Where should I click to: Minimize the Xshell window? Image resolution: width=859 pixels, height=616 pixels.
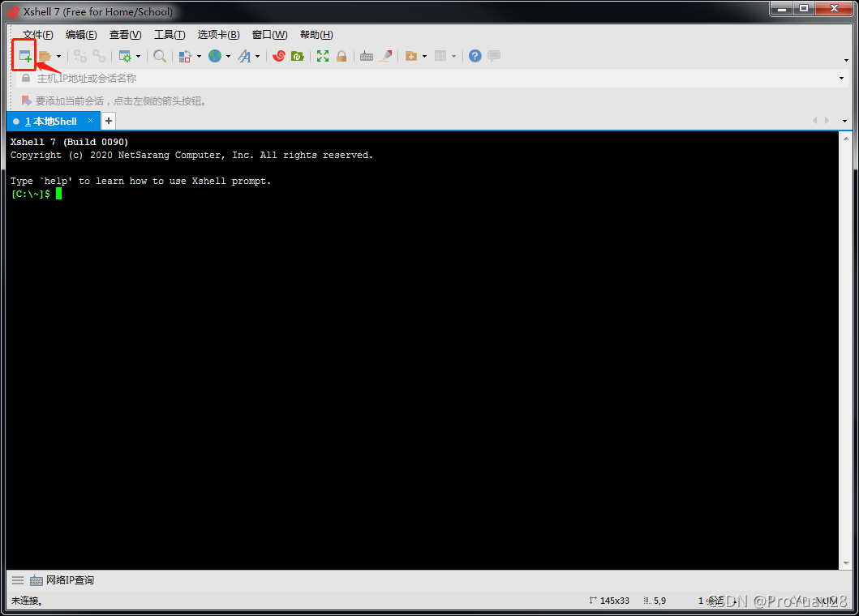click(x=782, y=8)
